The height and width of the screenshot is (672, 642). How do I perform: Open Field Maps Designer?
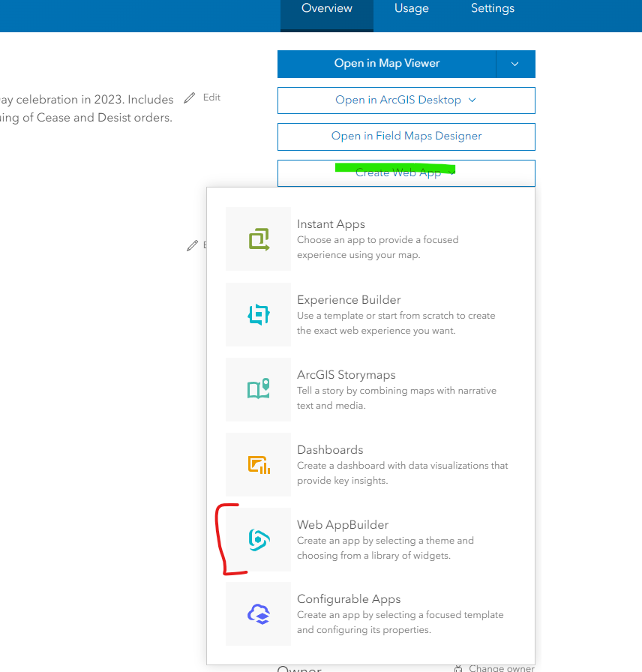[406, 136]
